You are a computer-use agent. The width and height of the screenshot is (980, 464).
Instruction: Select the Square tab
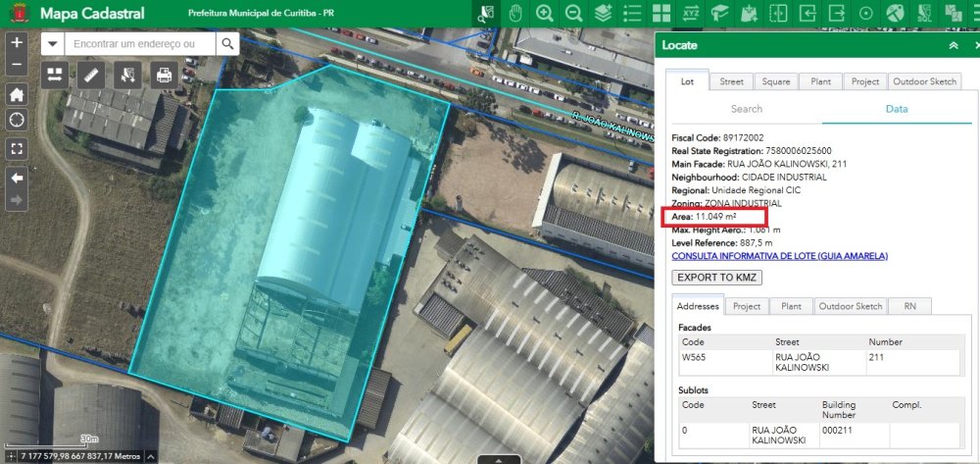(x=776, y=81)
